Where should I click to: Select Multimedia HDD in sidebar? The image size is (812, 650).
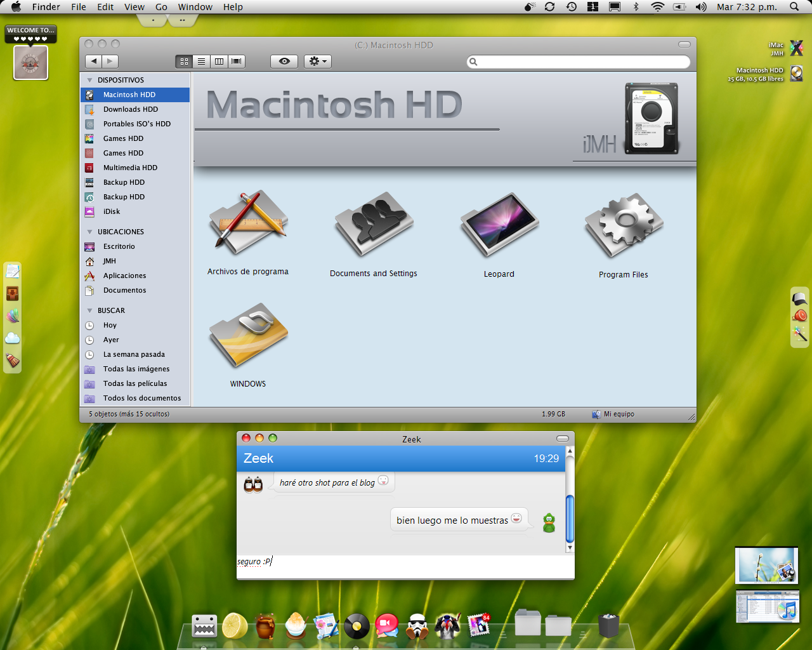pos(135,168)
